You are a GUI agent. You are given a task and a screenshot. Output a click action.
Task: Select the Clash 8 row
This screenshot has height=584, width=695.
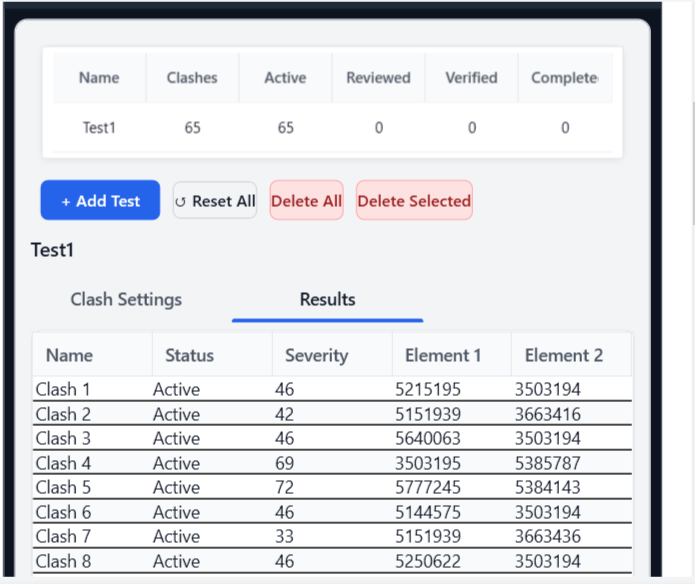(332, 561)
